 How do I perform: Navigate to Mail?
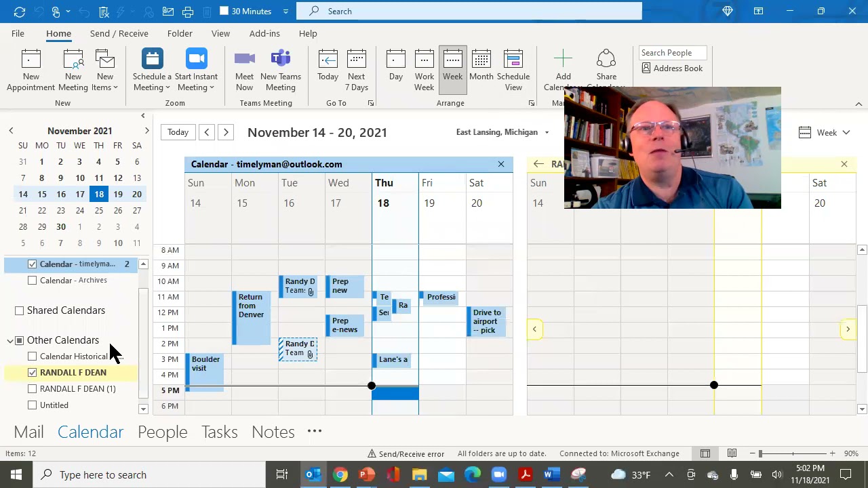(28, 432)
